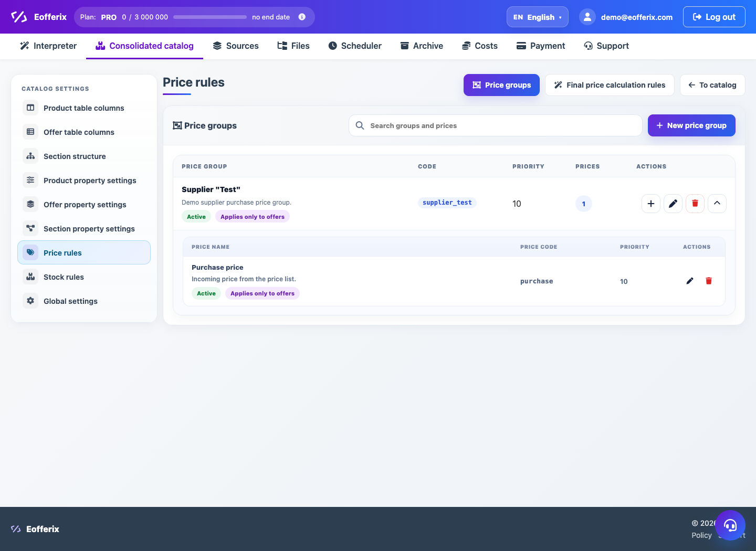The image size is (756, 551).
Task: Select Section structure in sidebar
Action: pos(84,156)
